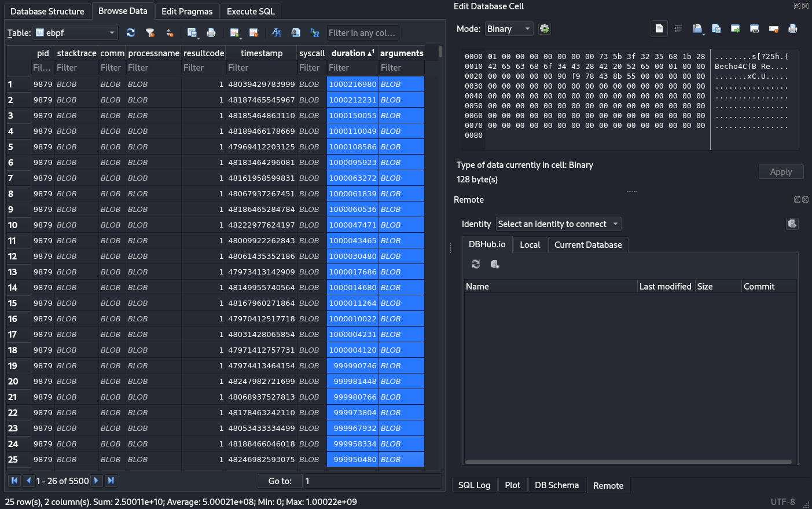Close the Remote panel
Image resolution: width=812 pixels, height=509 pixels.
(x=805, y=199)
